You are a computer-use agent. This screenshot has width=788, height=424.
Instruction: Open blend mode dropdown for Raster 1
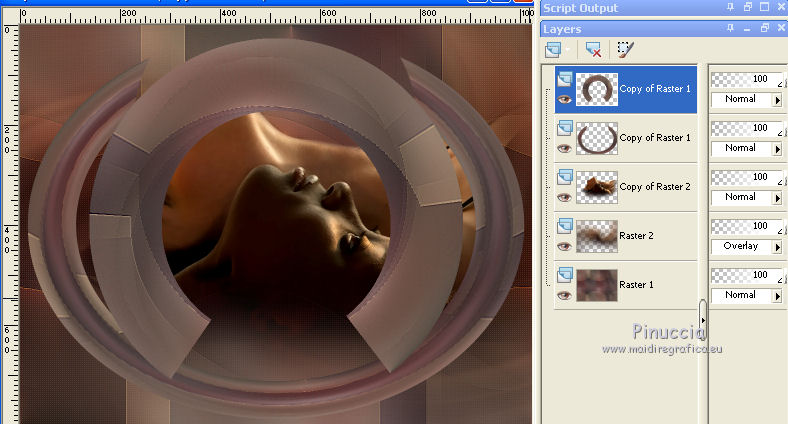click(778, 295)
